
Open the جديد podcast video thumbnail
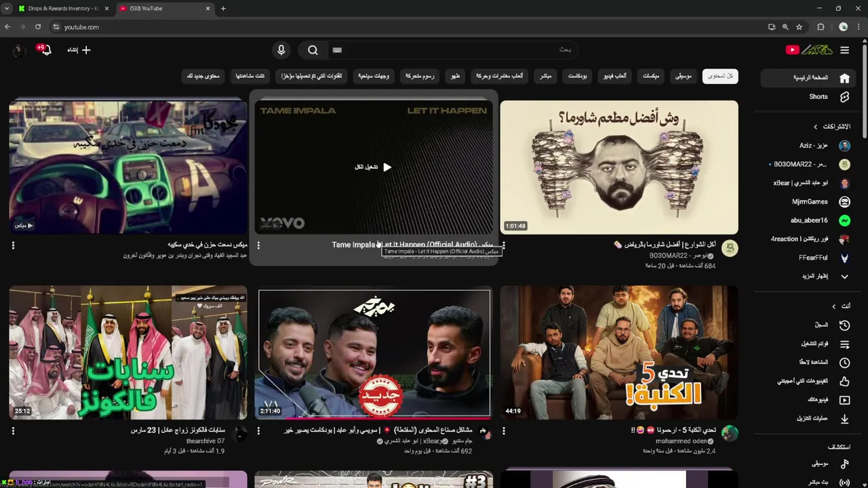tap(374, 352)
